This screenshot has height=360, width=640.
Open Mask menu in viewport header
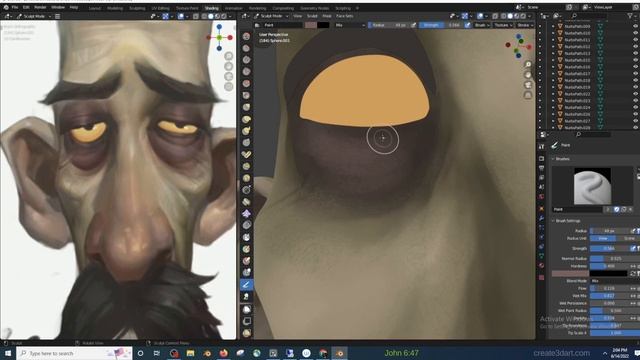pos(327,16)
